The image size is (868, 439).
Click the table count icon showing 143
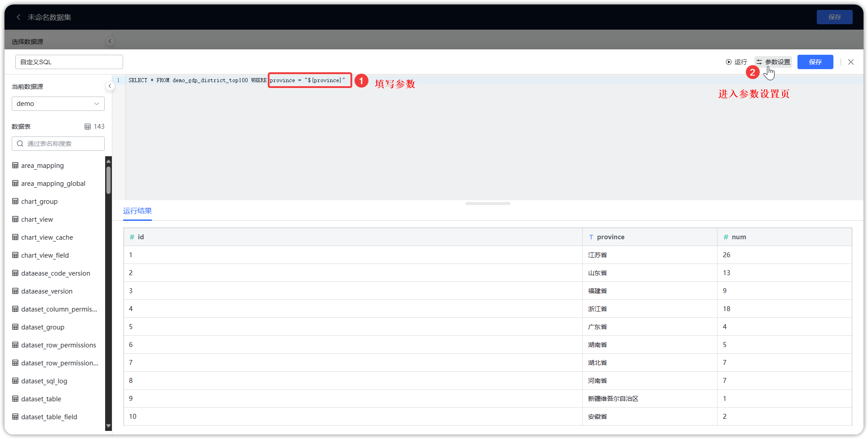click(x=88, y=127)
